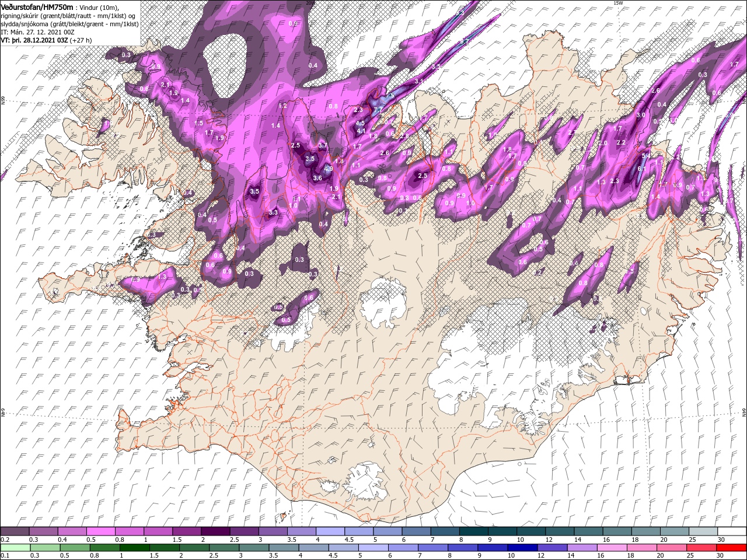The width and height of the screenshot is (747, 560).
Task: Click upper legend swatch between 0.2 and 0.3
Action: point(15,531)
